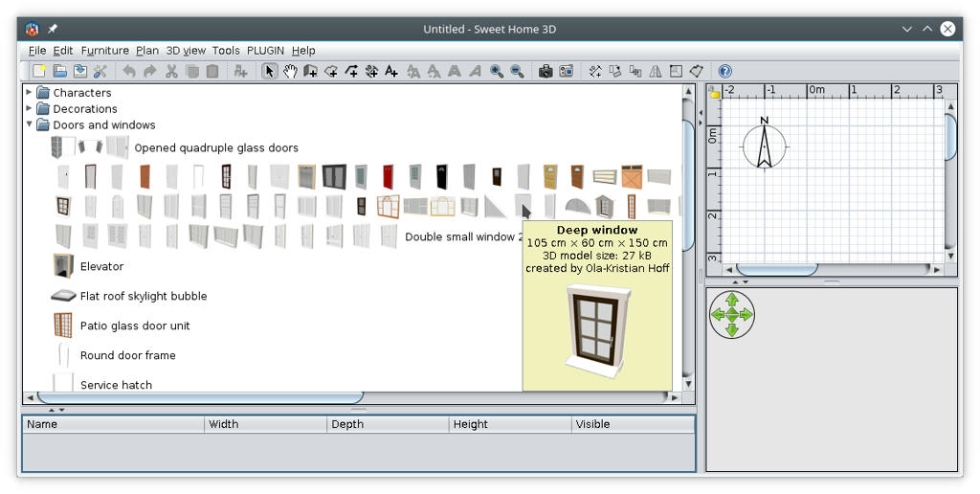Viewport: 980px width, 494px height.
Task: Choose the Create rooms tool
Action: (x=331, y=71)
